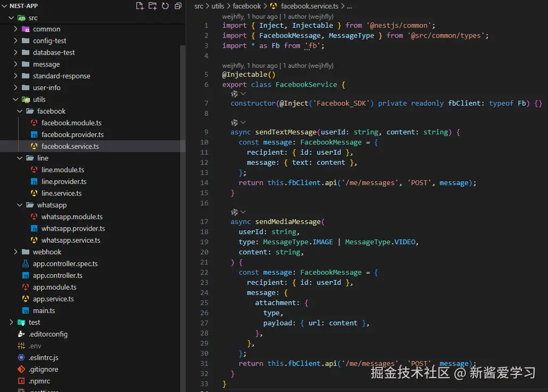Open app.module.ts file
548x392 pixels.
pyautogui.click(x=54, y=287)
